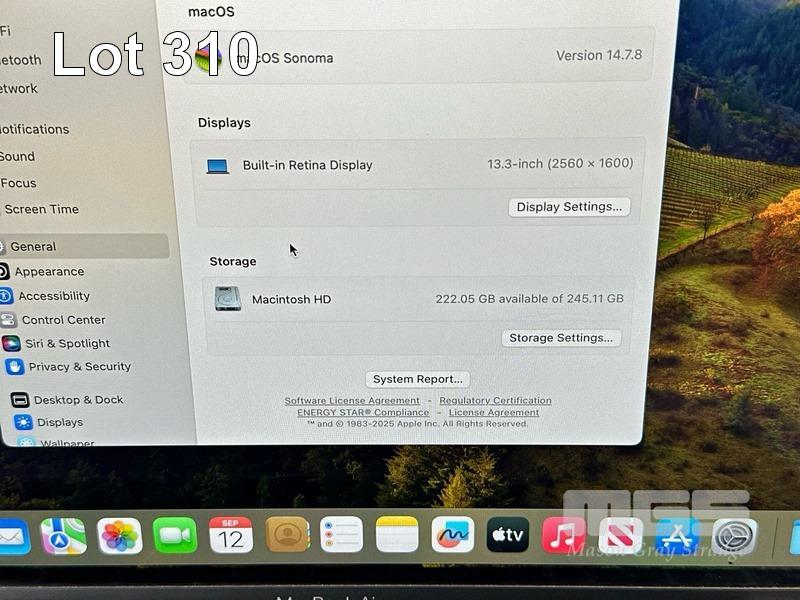Viewport: 800px width, 600px height.
Task: Click the Display Settings button
Action: point(569,207)
